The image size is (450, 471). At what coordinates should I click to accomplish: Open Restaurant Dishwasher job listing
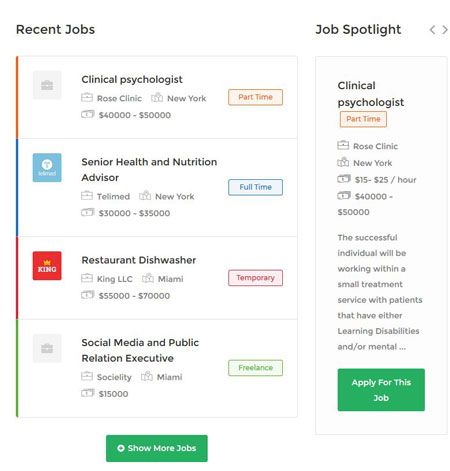pos(139,260)
